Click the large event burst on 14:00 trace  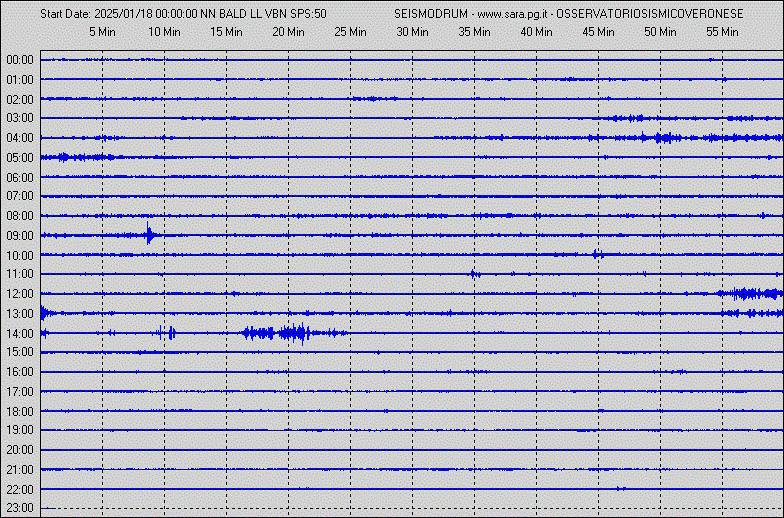click(294, 333)
